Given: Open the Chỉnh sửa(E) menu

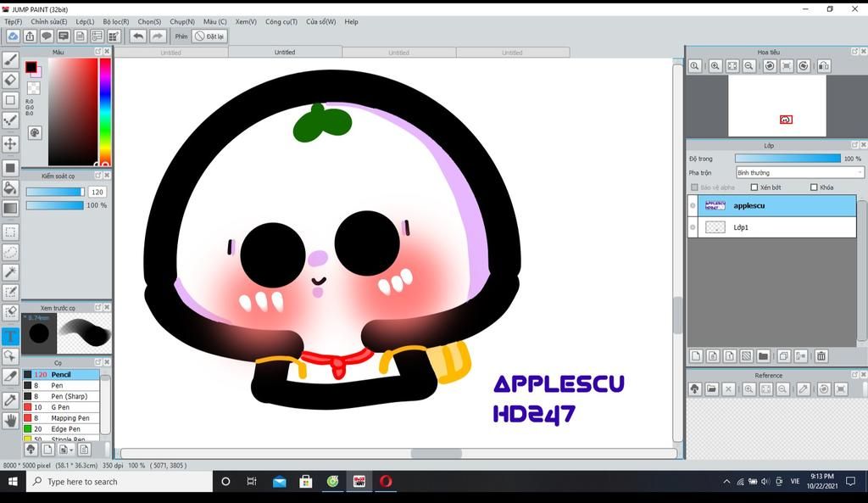Looking at the screenshot, I should [x=48, y=21].
